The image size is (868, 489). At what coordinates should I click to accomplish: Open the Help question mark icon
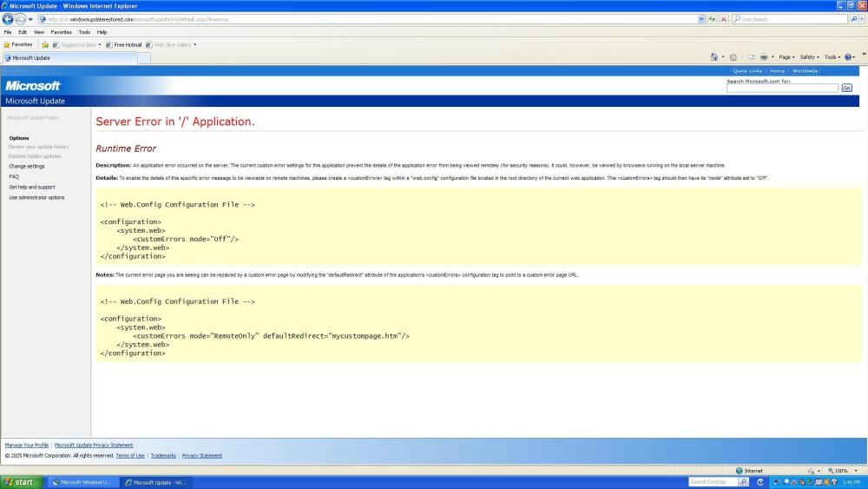coord(849,57)
